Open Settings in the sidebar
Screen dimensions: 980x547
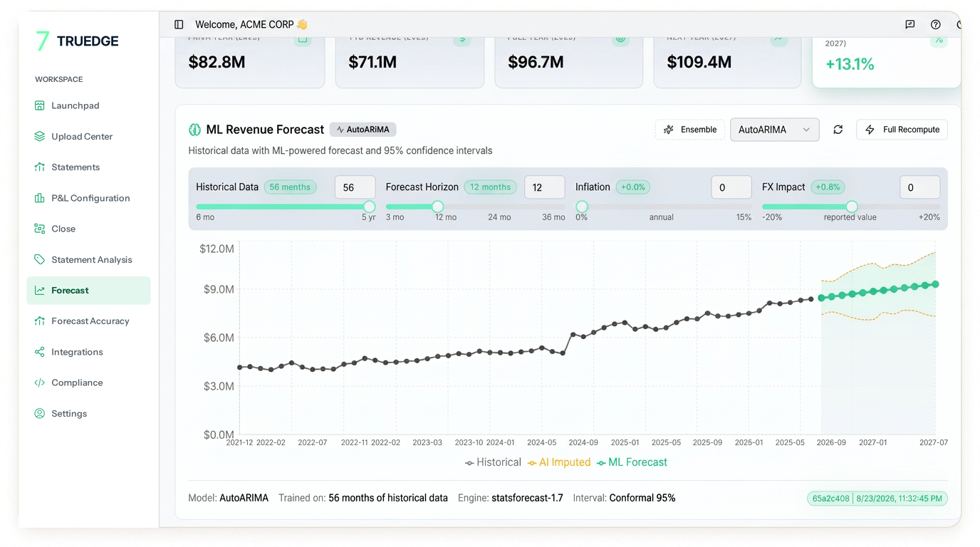point(88,414)
